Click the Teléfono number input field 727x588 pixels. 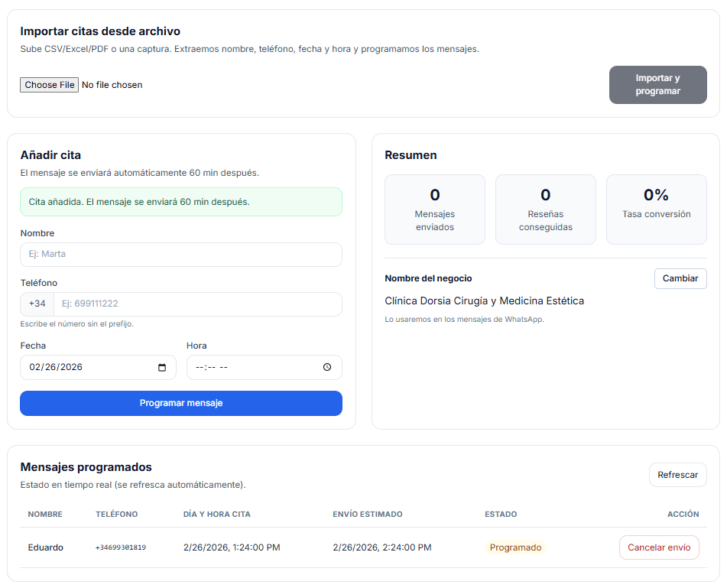coord(197,304)
